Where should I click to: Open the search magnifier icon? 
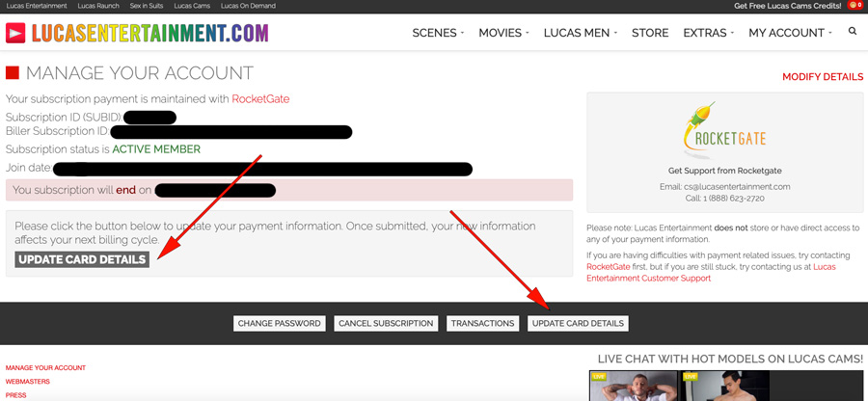pyautogui.click(x=853, y=32)
